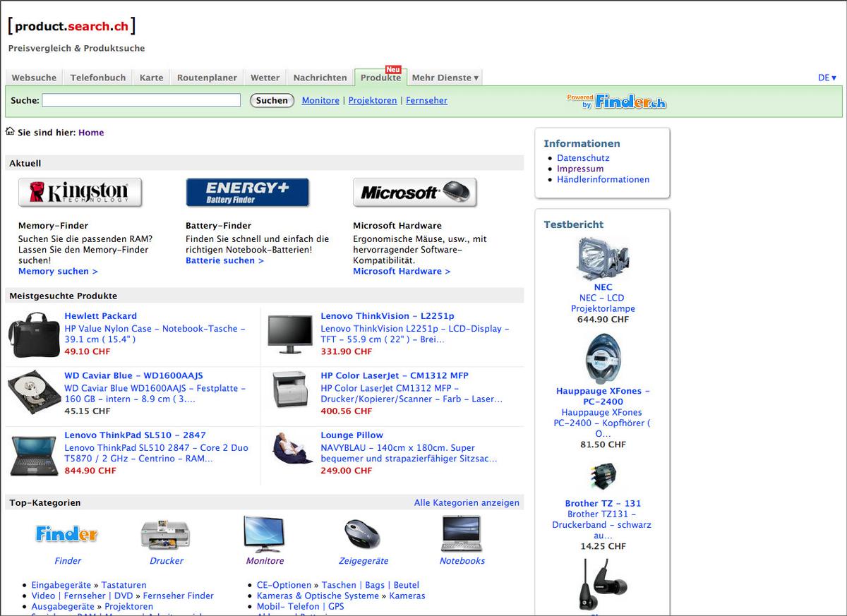
Task: Switch to the Nachrichten tab
Action: pyautogui.click(x=320, y=78)
